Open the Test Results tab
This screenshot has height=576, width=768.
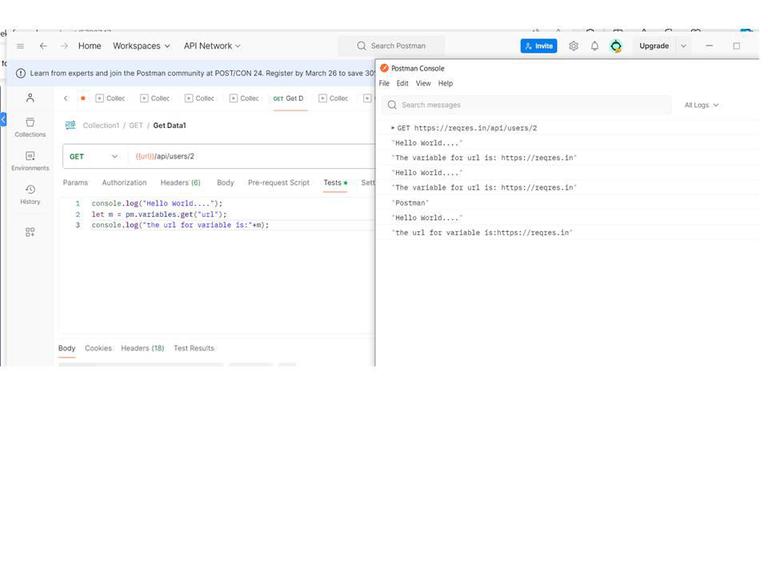[x=194, y=348]
